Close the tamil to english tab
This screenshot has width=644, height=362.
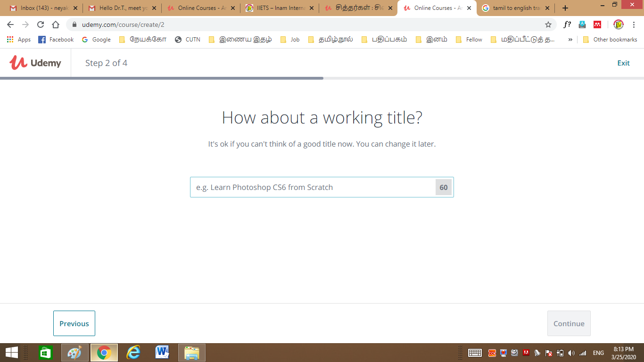547,8
